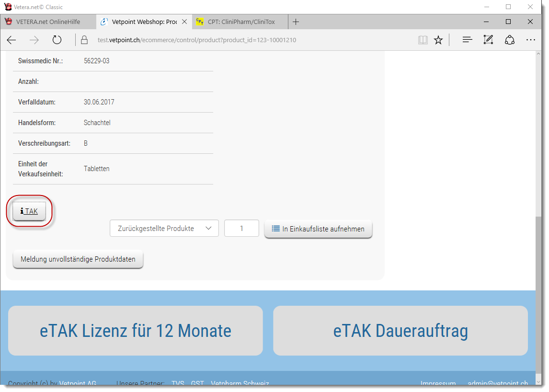Click In Einkaufsliste aufnehmen button
Image resolution: width=549 pixels, height=392 pixels.
(x=318, y=229)
